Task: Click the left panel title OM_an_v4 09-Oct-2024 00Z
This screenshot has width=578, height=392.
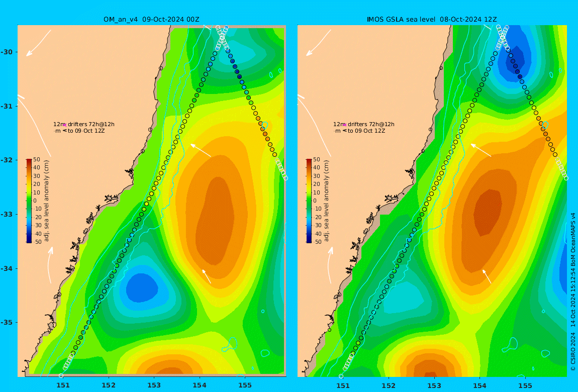Action: (x=151, y=20)
